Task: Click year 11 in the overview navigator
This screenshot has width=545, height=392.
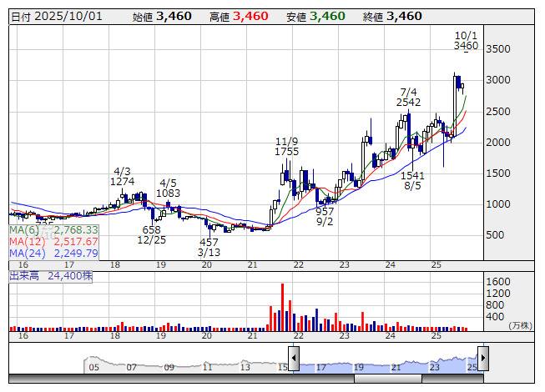Action: [207, 367]
